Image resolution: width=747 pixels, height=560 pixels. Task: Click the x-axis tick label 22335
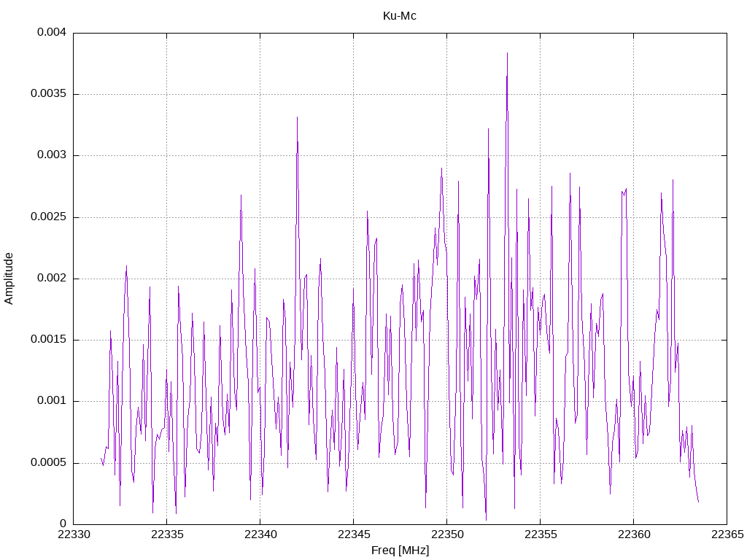tap(167, 534)
